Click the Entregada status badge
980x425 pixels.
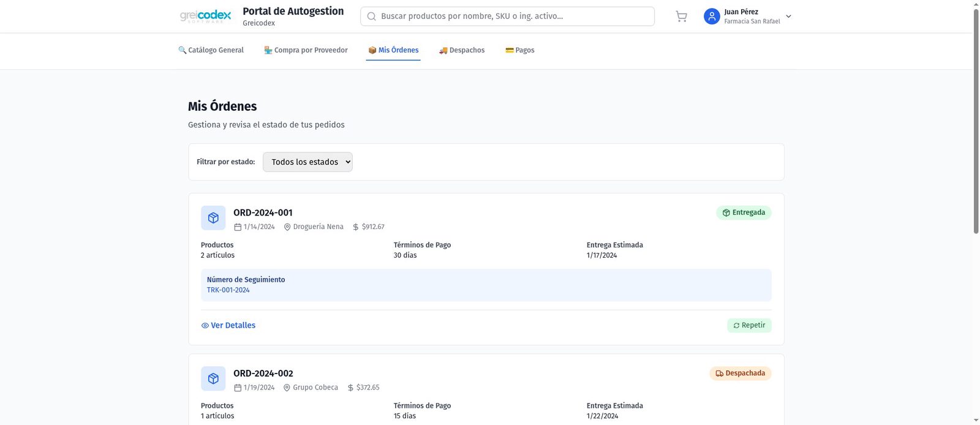pos(744,212)
